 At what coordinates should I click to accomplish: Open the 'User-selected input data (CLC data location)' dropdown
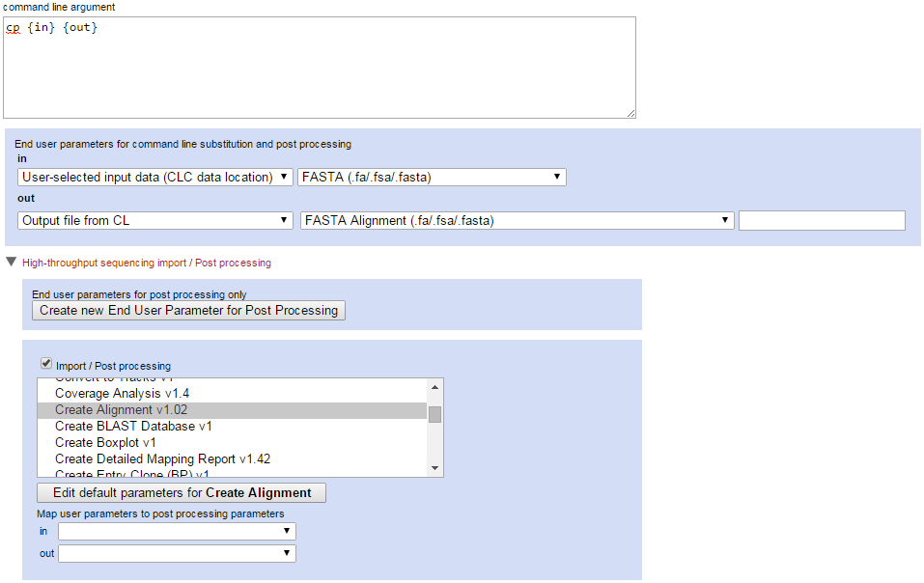coord(285,177)
